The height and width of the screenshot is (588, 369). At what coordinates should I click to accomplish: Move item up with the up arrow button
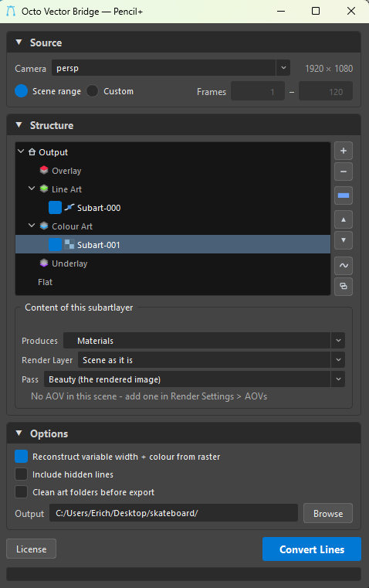[x=344, y=219]
